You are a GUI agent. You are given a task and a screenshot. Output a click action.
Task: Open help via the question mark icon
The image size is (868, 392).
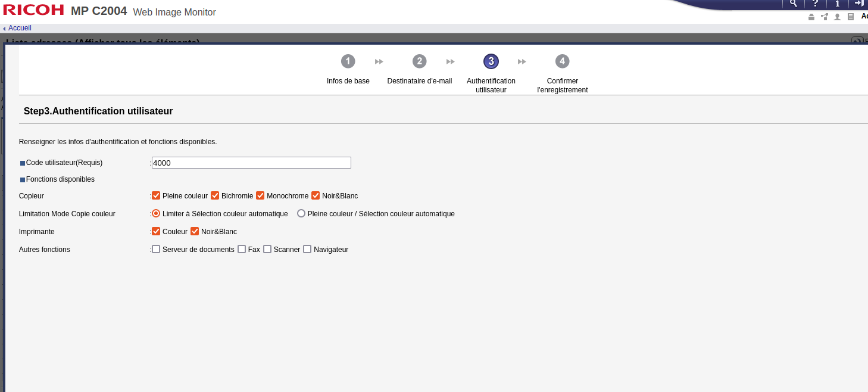point(816,4)
